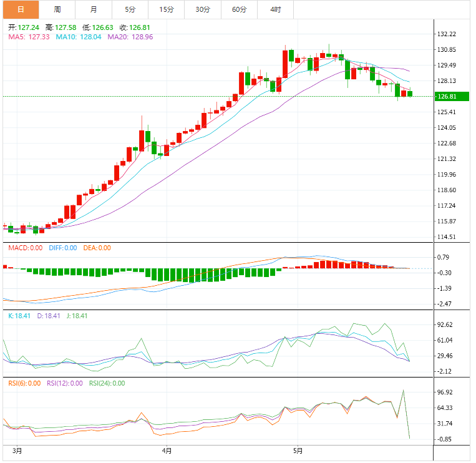Choose the 30分 timeframe tab

pyautogui.click(x=203, y=9)
